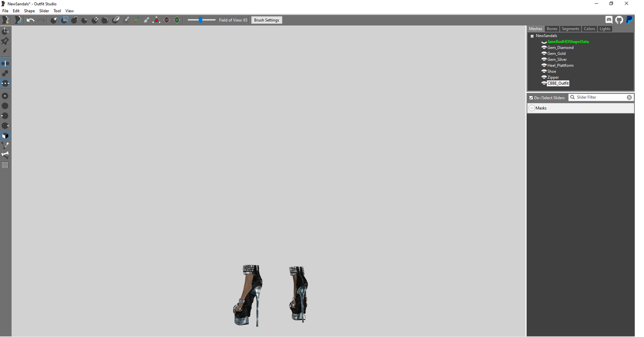Uncheck the De-/Select Sliders checkbox

tap(531, 98)
